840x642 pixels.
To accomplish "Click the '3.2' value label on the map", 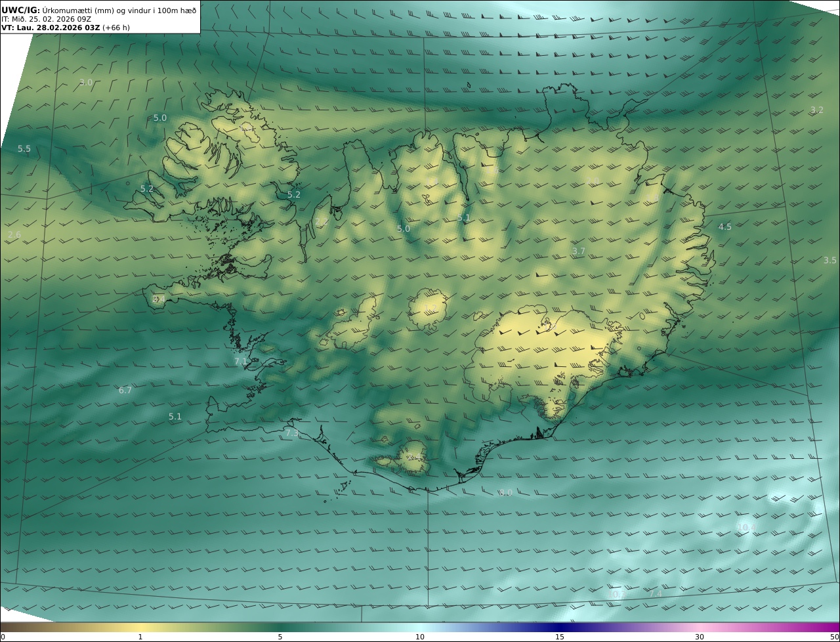I will click(816, 110).
